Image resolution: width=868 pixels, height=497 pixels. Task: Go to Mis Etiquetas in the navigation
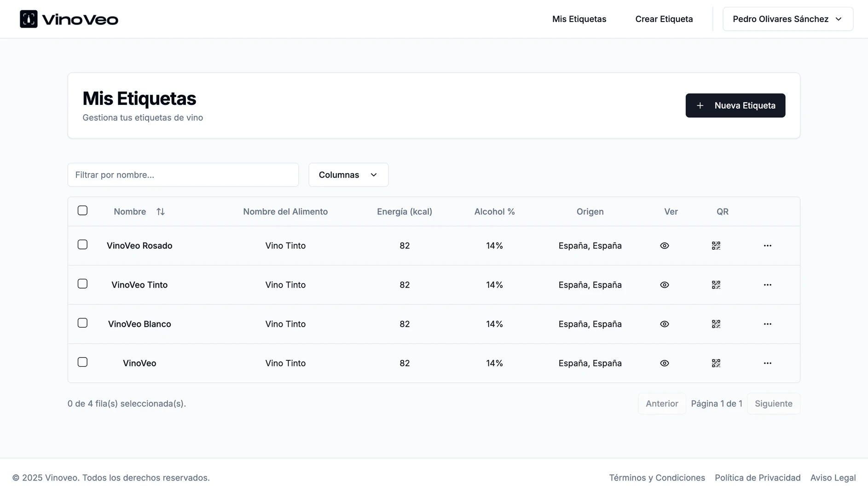coord(579,19)
